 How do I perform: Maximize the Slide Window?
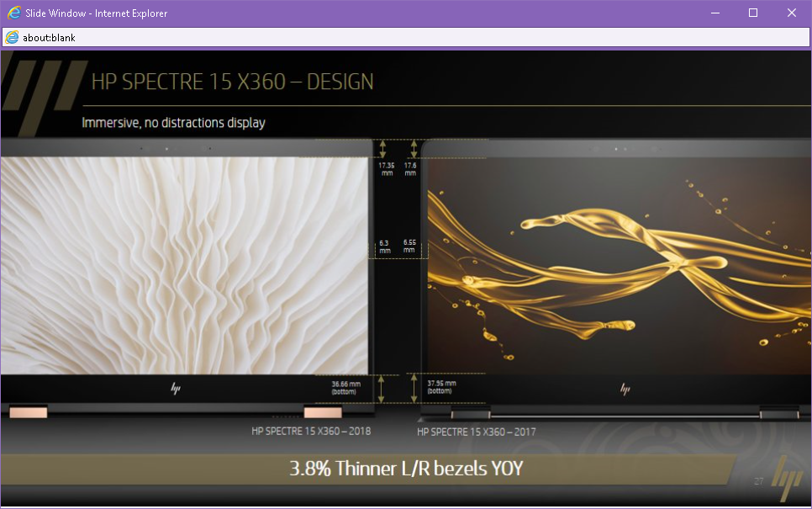pyautogui.click(x=753, y=13)
